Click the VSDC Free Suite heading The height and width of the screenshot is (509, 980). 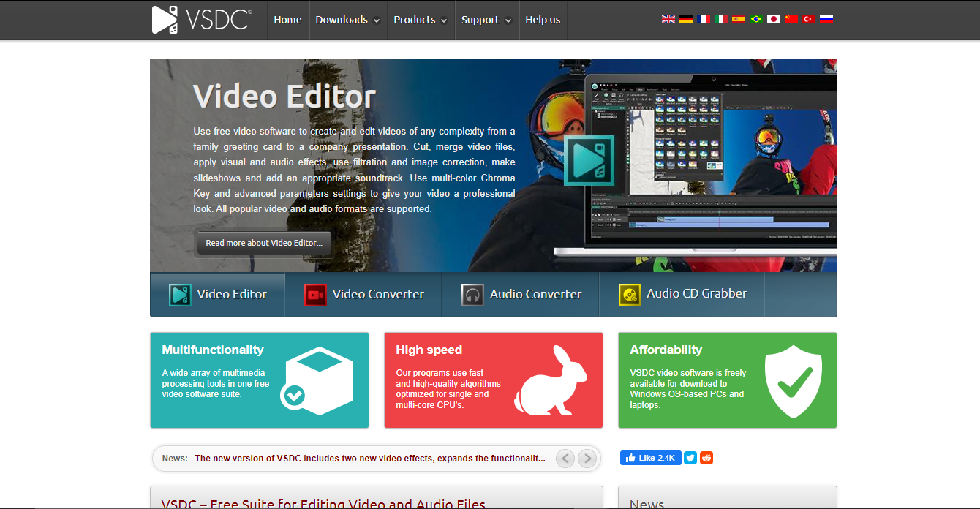[323, 505]
